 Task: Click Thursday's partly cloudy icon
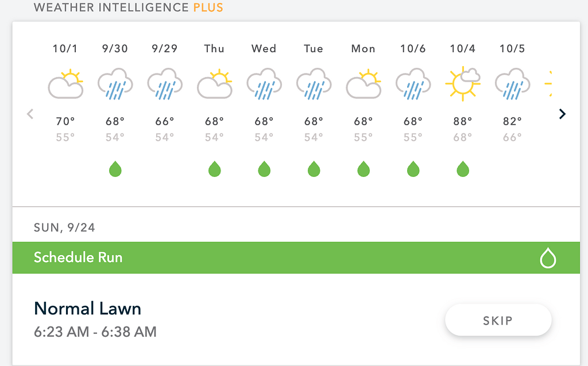[214, 85]
